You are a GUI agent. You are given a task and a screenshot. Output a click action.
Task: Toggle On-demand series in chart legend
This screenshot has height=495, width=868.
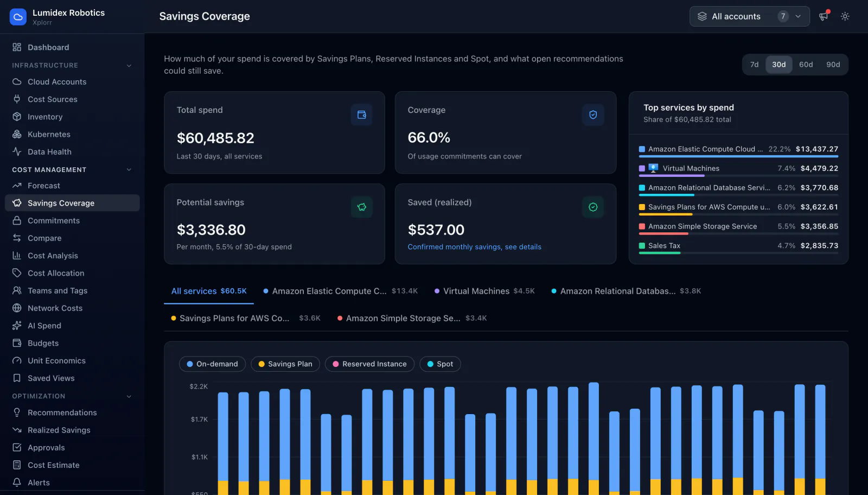(x=212, y=364)
